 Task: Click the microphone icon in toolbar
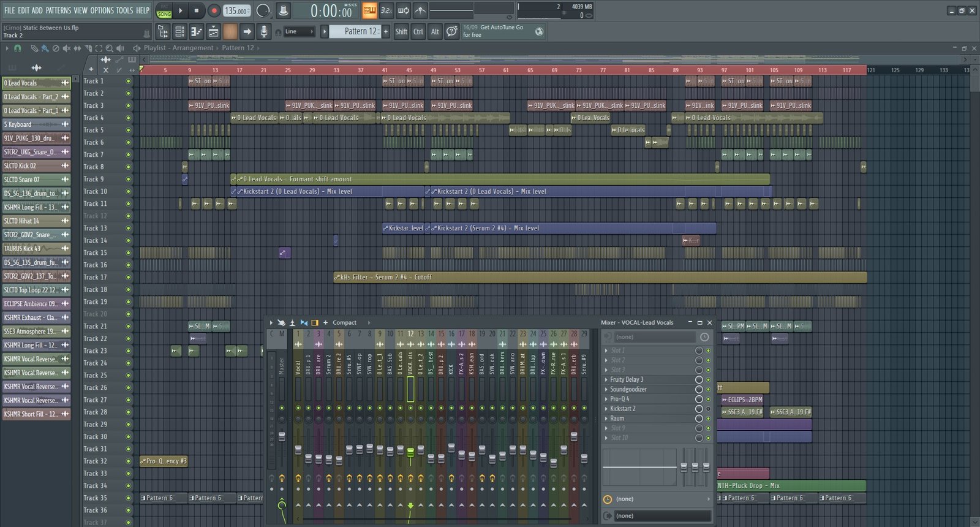(x=263, y=31)
